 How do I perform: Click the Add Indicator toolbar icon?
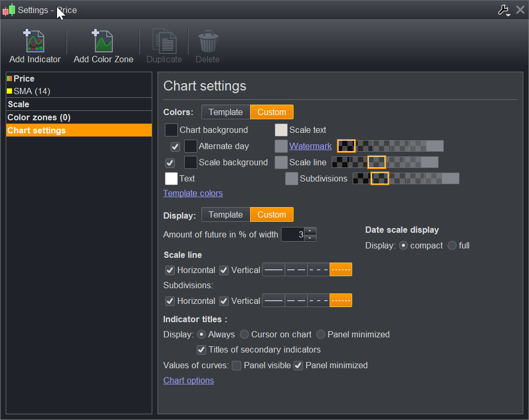click(x=35, y=41)
